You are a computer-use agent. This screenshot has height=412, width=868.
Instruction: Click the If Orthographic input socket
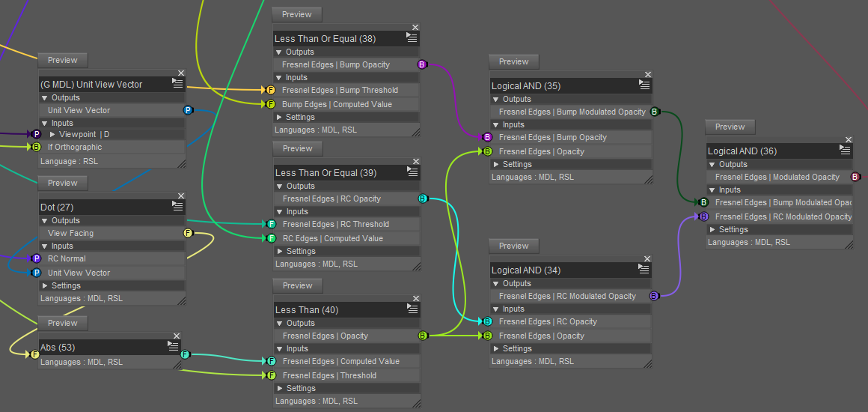[37, 147]
